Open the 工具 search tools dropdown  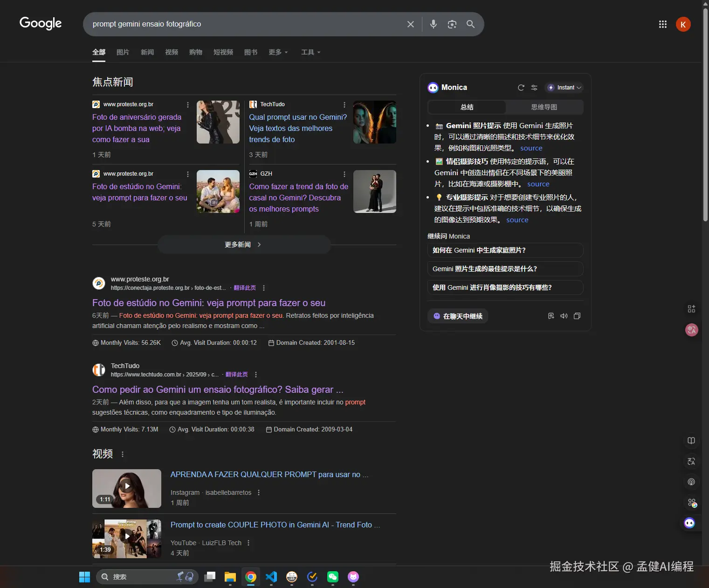pyautogui.click(x=311, y=52)
